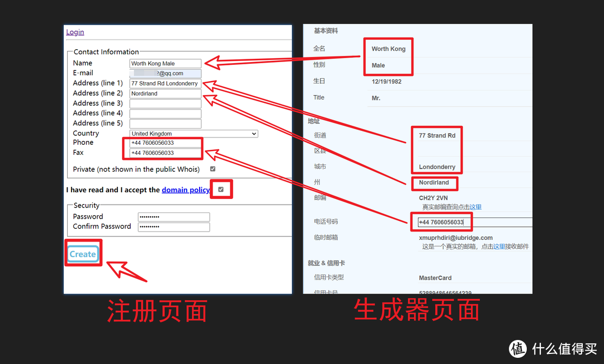
Task: Toggle the Private Whois checkbox
Action: click(213, 169)
